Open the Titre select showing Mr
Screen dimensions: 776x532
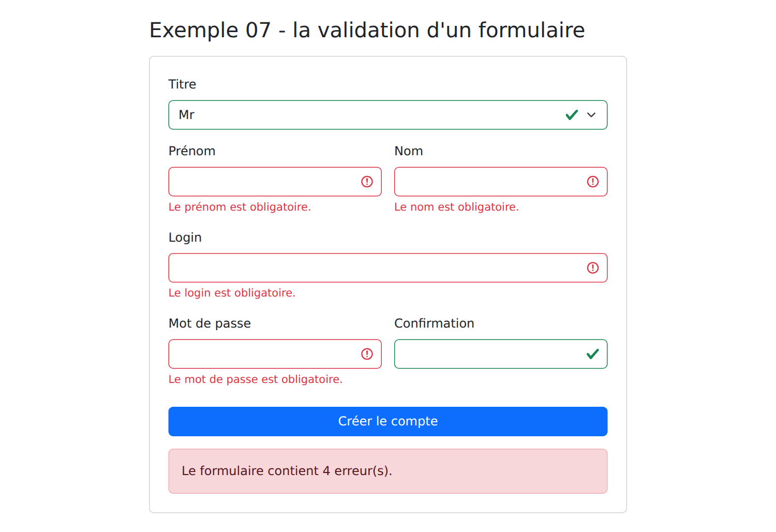[388, 115]
